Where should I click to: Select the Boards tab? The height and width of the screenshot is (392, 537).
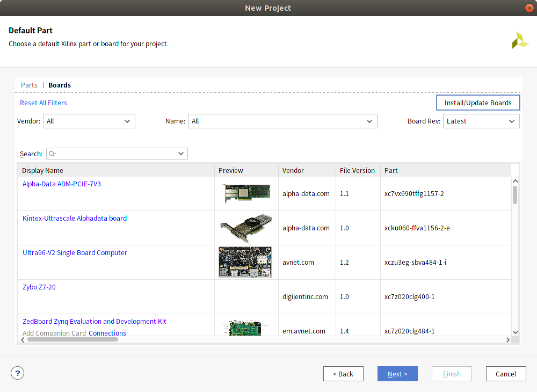coord(60,85)
